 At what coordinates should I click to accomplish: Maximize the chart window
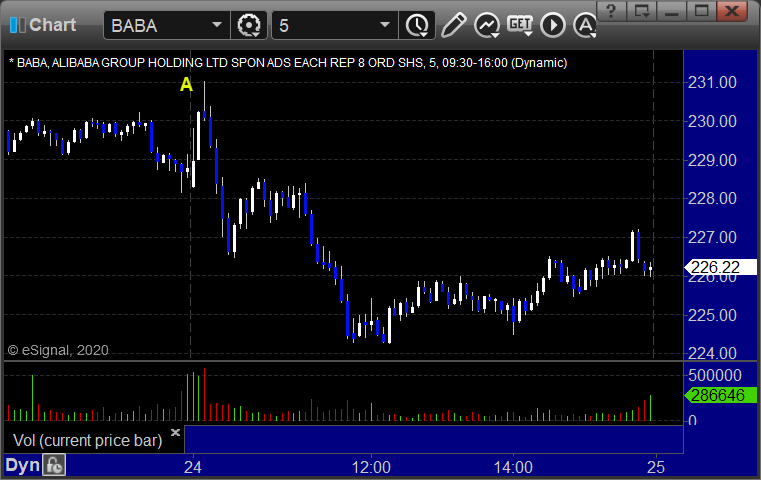701,11
